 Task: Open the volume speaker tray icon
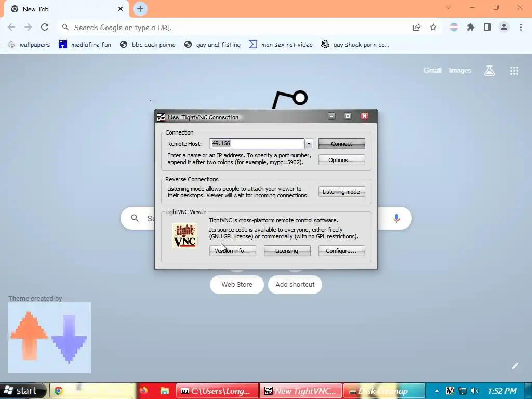(x=475, y=391)
